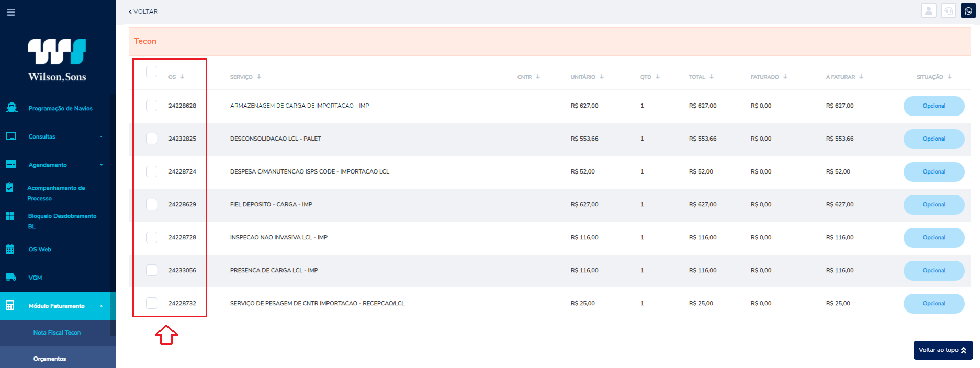Screen dimensions: 980x368
Task: Click Opcional button for DESCONSOLIDACAO LCL - PALET
Action: click(934, 139)
